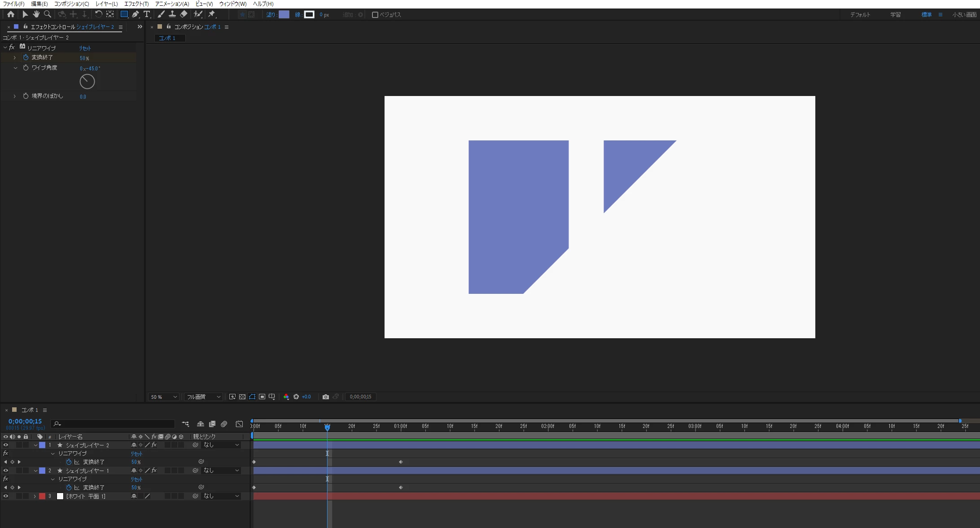Click リセット next to リニアワイプ effect
Image resolution: width=980 pixels, height=528 pixels.
coord(85,48)
